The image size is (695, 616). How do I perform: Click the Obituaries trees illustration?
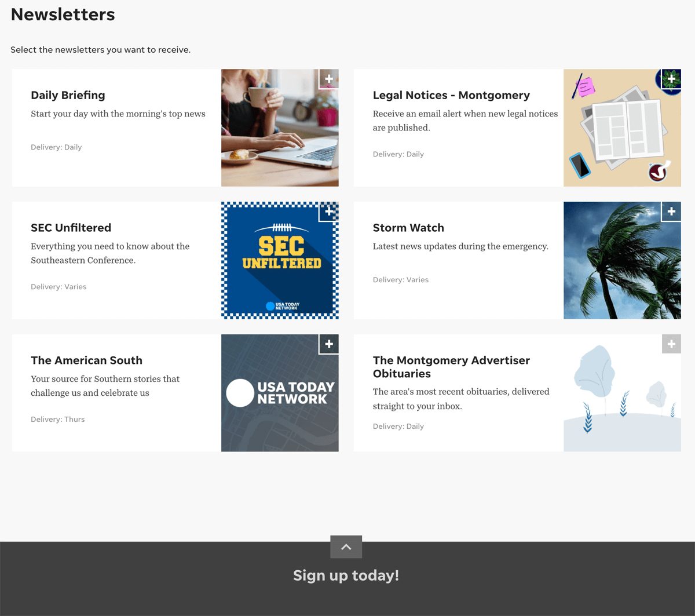[x=622, y=393]
